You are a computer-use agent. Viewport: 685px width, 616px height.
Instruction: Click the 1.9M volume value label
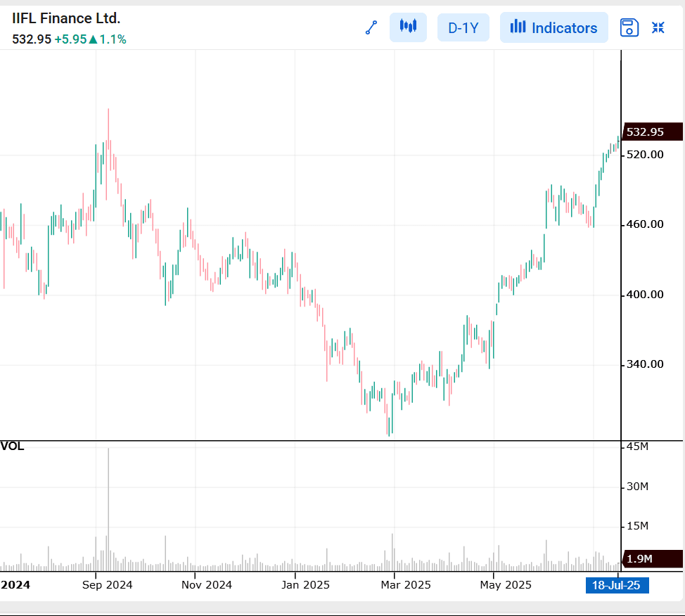(x=653, y=558)
